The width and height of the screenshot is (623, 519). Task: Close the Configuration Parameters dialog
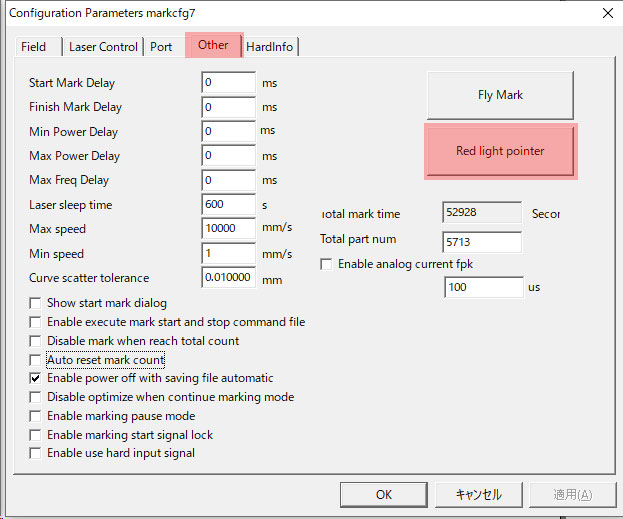click(x=606, y=13)
